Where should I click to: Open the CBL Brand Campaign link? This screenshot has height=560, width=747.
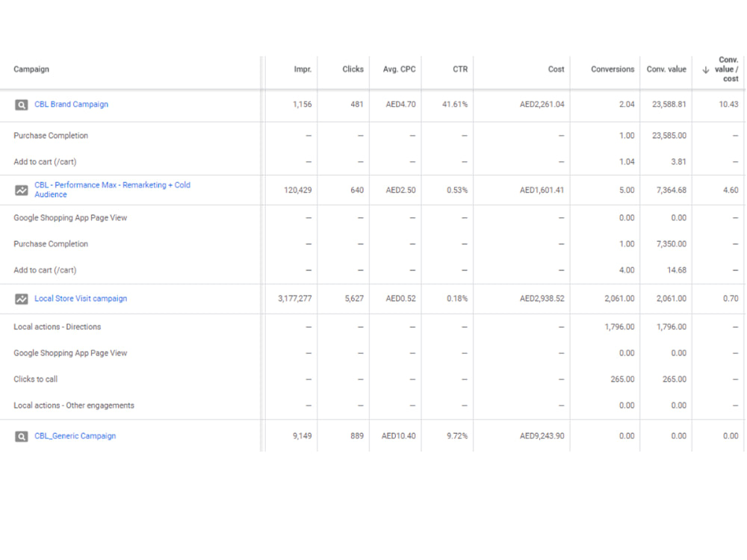coord(72,105)
